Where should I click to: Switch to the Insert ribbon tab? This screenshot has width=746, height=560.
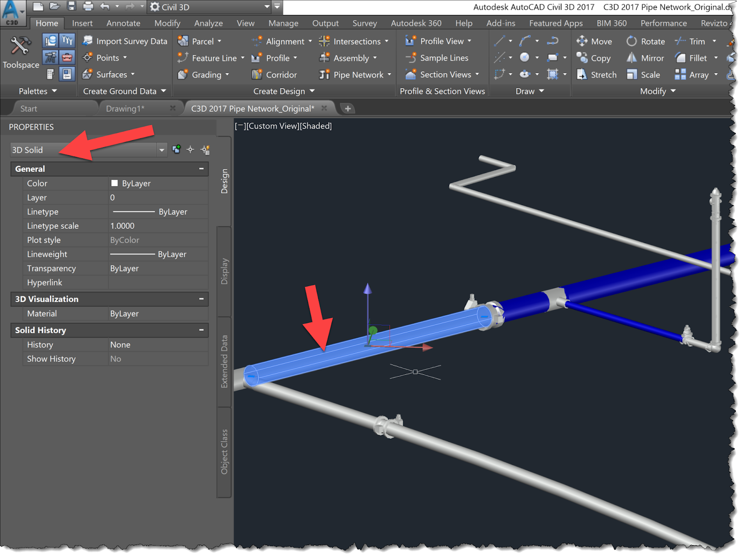coord(82,23)
